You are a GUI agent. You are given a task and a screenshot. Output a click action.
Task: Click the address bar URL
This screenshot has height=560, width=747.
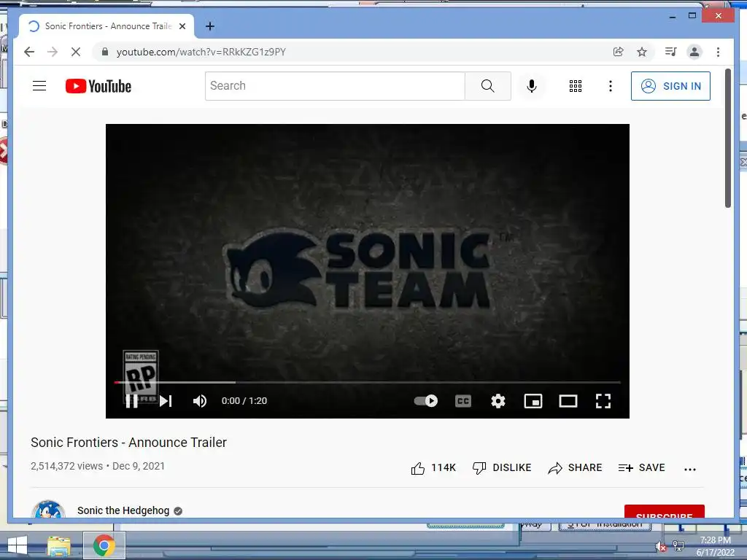201,52
